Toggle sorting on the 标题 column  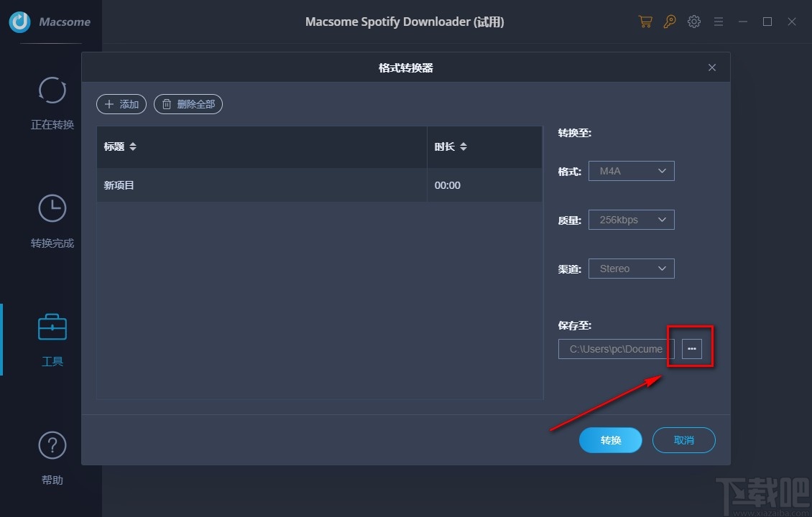(x=119, y=146)
